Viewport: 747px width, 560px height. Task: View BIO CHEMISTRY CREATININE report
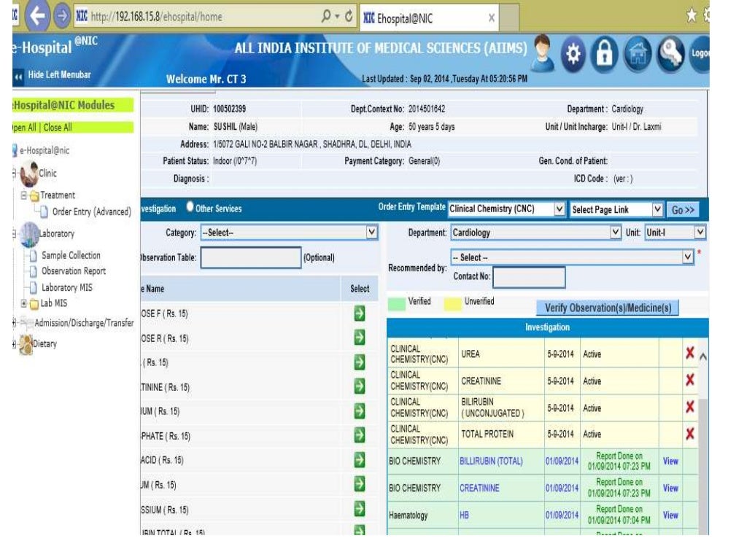click(x=670, y=488)
